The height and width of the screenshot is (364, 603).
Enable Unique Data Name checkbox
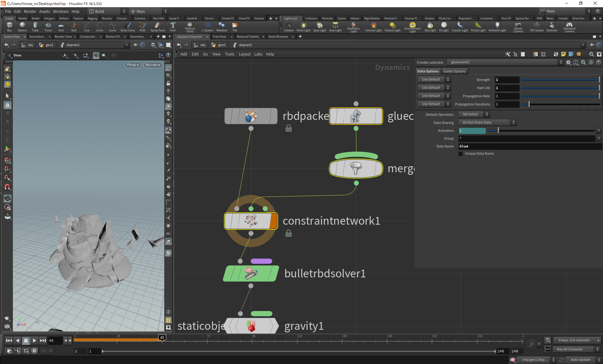click(x=461, y=154)
